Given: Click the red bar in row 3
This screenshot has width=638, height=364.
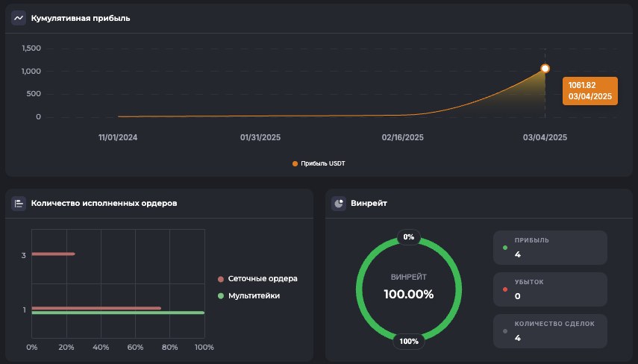Looking at the screenshot, I should coord(53,254).
